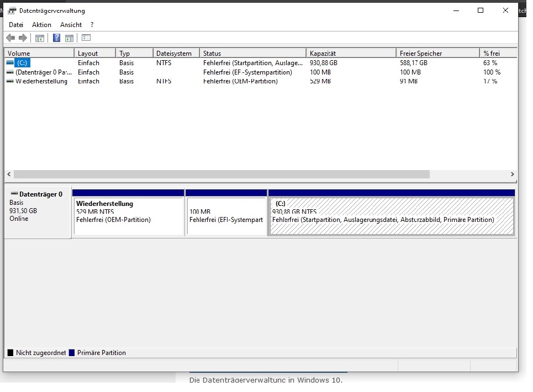Image resolution: width=533 pixels, height=392 pixels.
Task: Click the 529 MB capacity cell
Action: click(320, 81)
